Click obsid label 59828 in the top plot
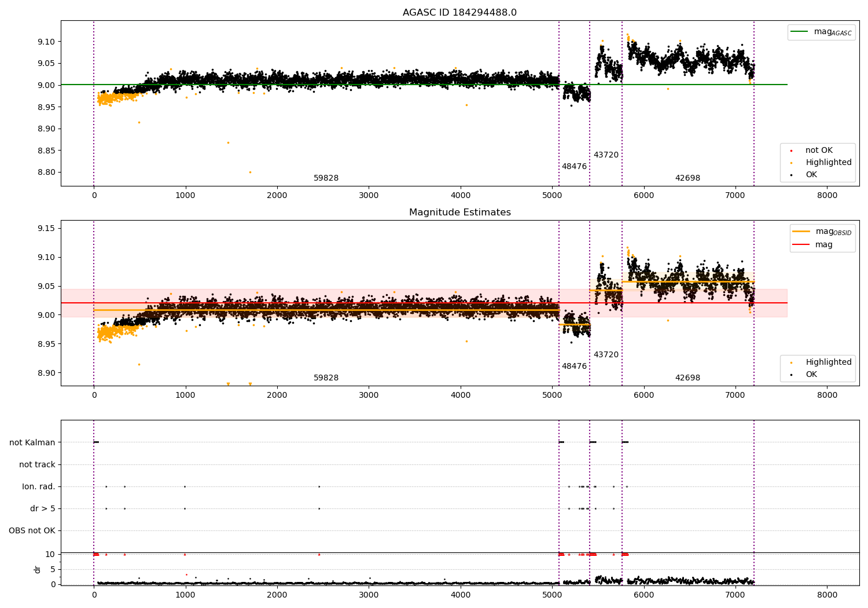The height and width of the screenshot is (608, 868). pyautogui.click(x=326, y=178)
